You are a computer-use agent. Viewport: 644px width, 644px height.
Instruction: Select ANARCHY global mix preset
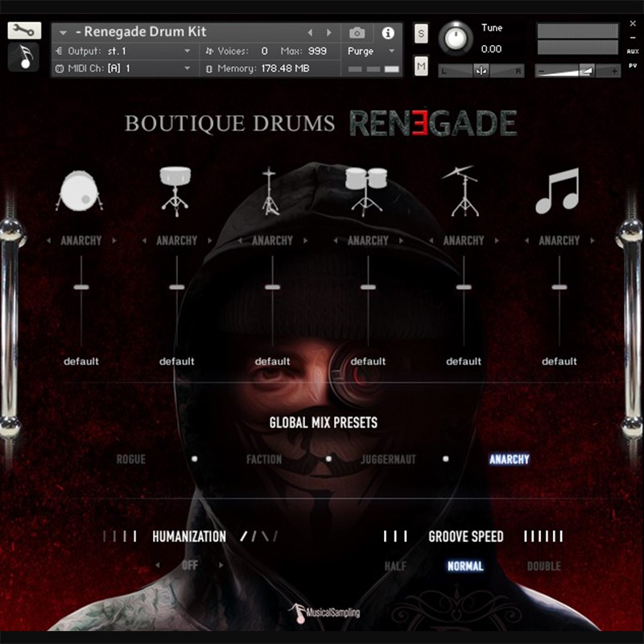click(510, 459)
